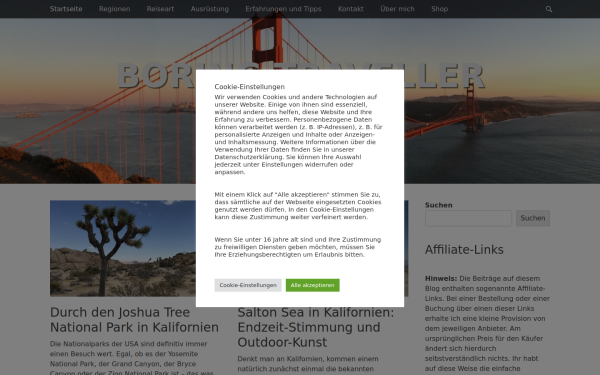Viewport: 600px width, 375px height.
Task: Click paragraph starting 'Wenn Sie unter 16 Jahre'
Action: tap(298, 247)
